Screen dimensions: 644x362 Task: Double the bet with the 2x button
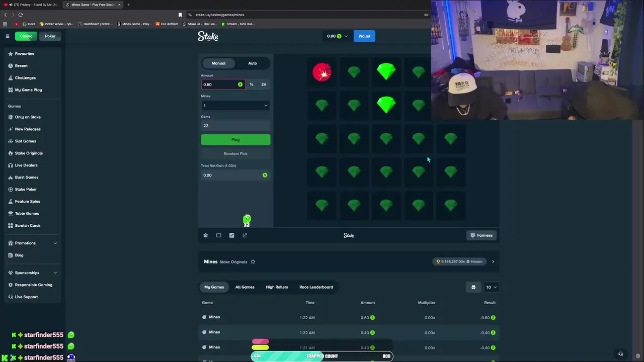click(264, 84)
